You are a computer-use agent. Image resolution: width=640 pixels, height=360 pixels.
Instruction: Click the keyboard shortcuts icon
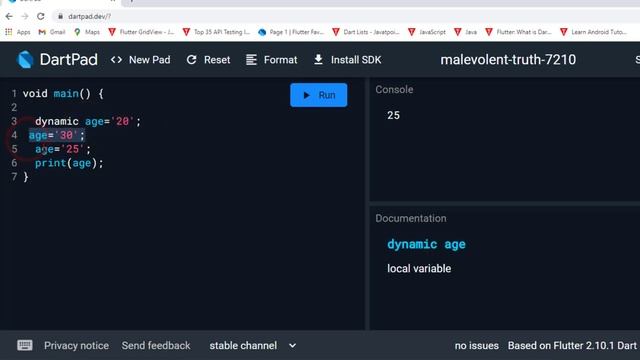coord(25,345)
